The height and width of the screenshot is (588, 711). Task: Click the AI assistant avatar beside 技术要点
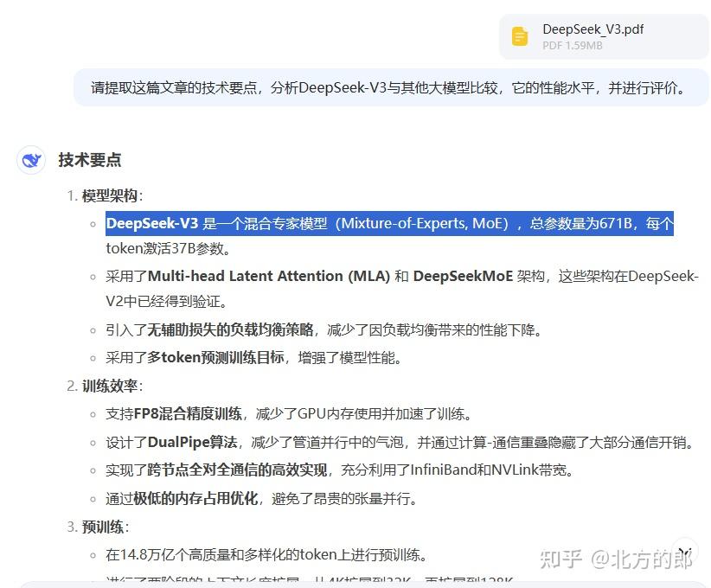pyautogui.click(x=31, y=160)
